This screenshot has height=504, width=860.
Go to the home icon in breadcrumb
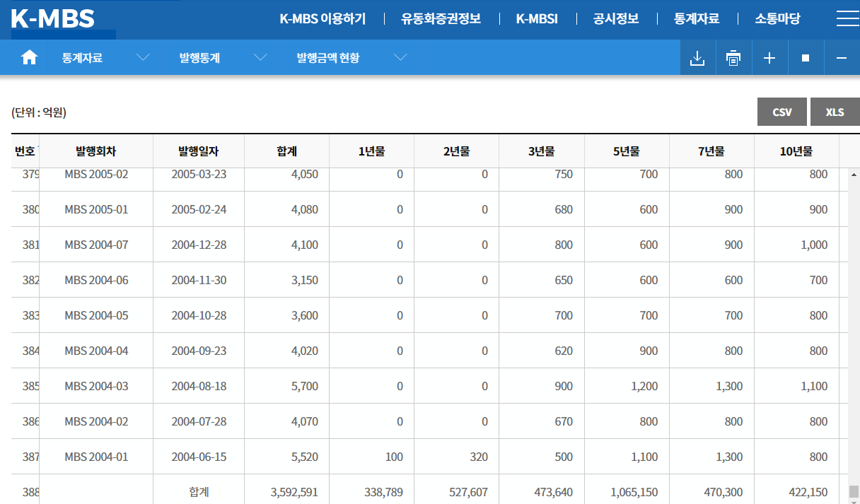point(29,58)
